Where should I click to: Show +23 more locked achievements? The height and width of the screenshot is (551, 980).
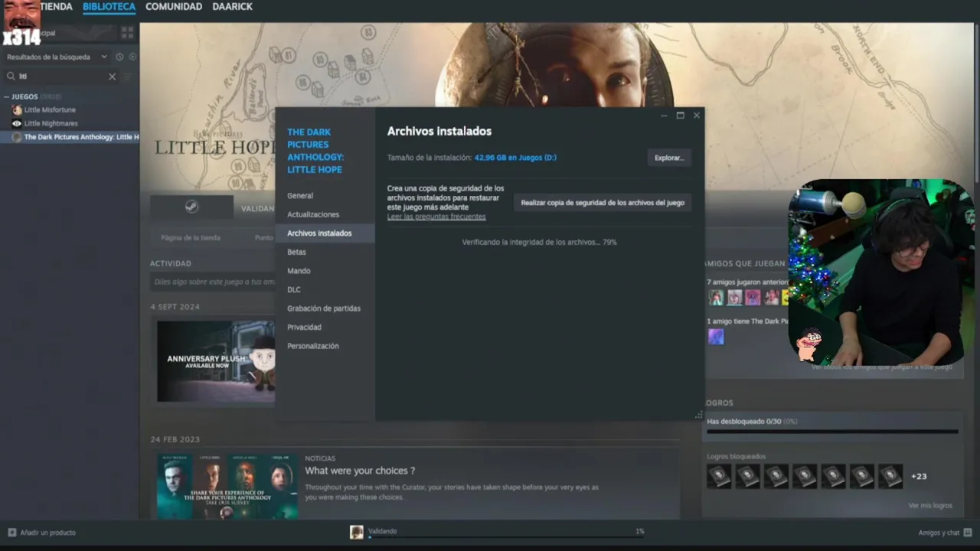(x=919, y=476)
